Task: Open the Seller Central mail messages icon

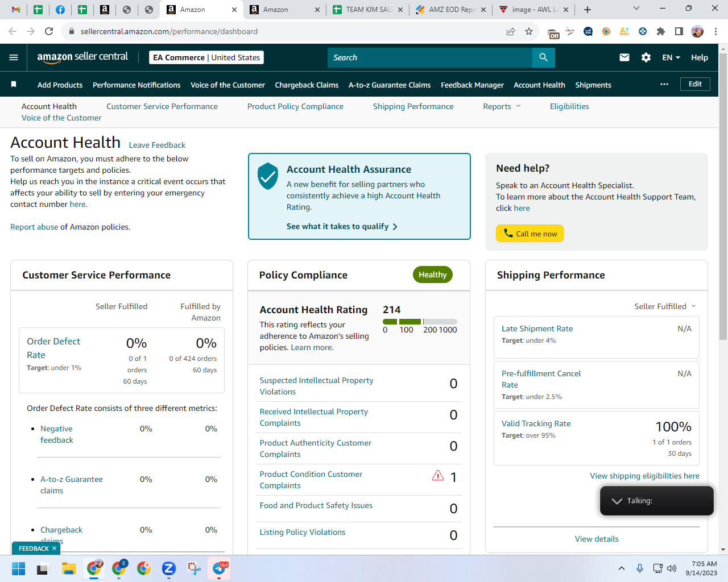Action: (624, 57)
